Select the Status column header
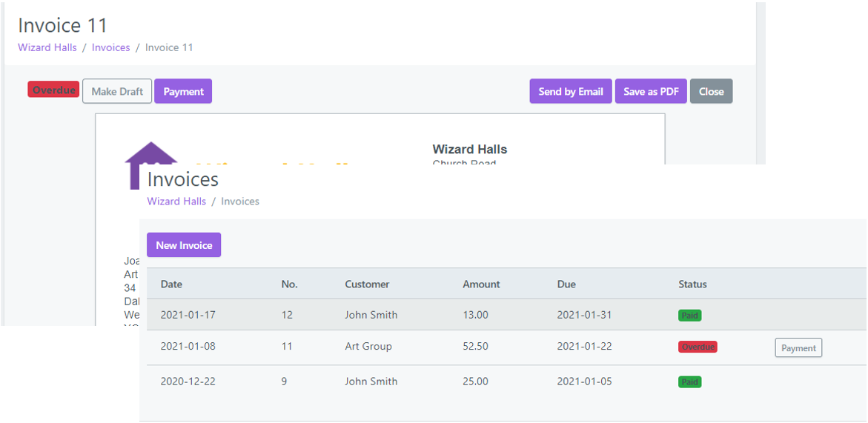The height and width of the screenshot is (423, 868). (x=692, y=284)
